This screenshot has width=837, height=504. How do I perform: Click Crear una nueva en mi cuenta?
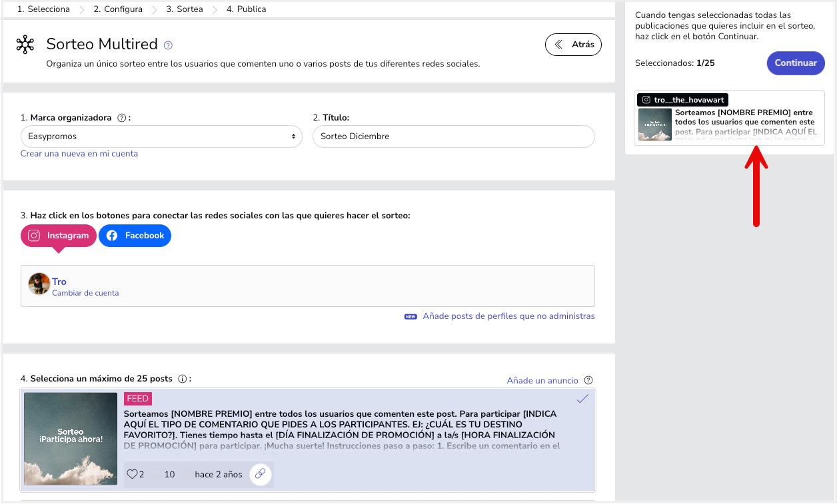click(x=79, y=154)
